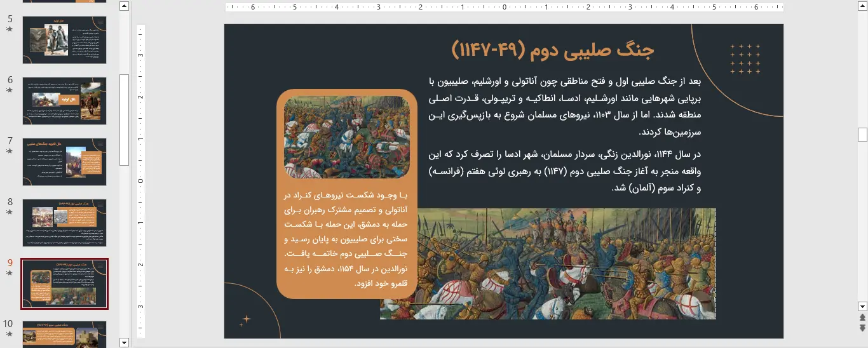The image size is (868, 348).
Task: Click the thumbnail pane scroll-up arrow
Action: point(125,6)
